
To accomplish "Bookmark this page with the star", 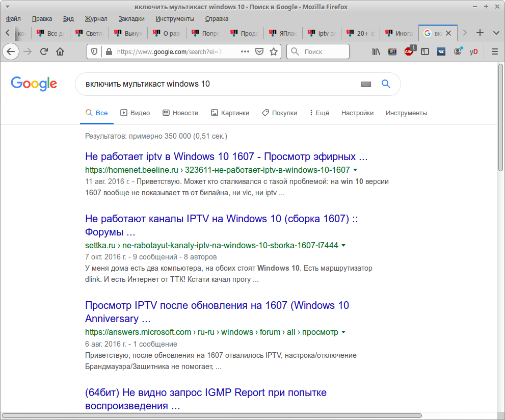I will pyautogui.click(x=274, y=51).
